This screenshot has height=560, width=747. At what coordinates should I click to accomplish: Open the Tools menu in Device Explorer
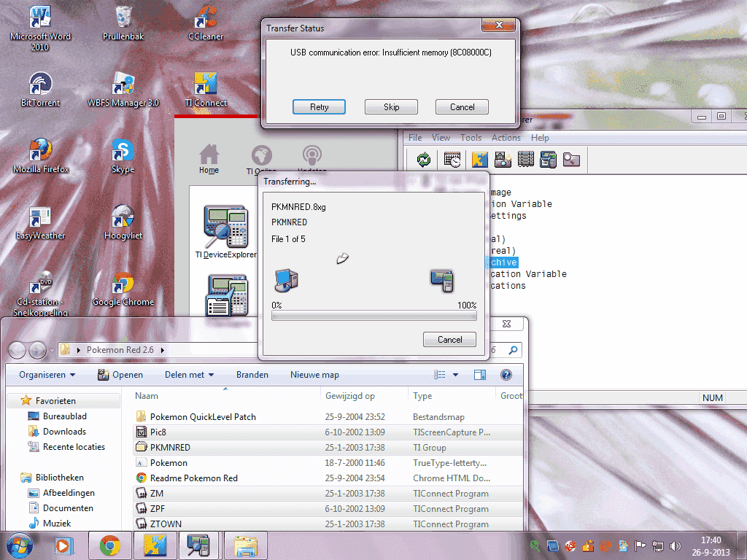pyautogui.click(x=471, y=138)
